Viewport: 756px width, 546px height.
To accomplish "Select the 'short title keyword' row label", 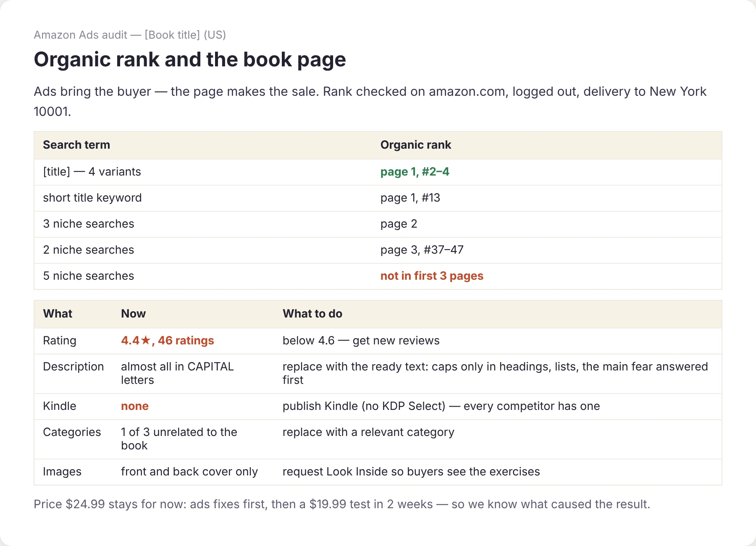I will [x=92, y=198].
